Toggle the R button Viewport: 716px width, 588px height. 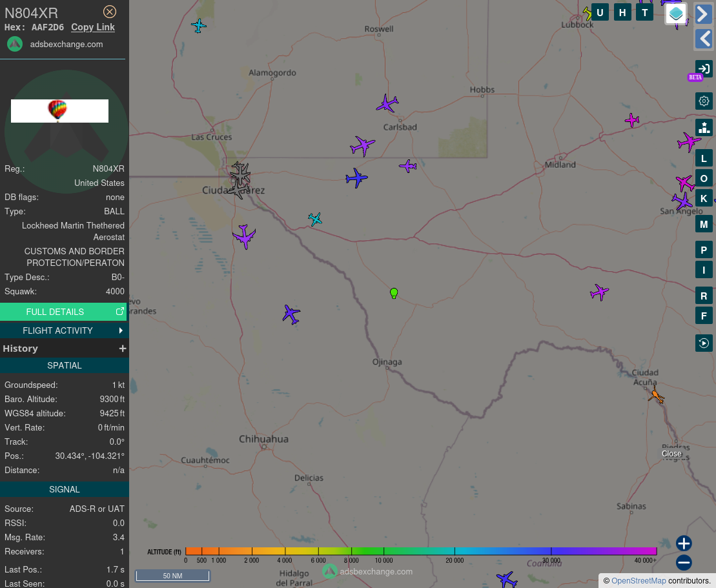(x=704, y=296)
